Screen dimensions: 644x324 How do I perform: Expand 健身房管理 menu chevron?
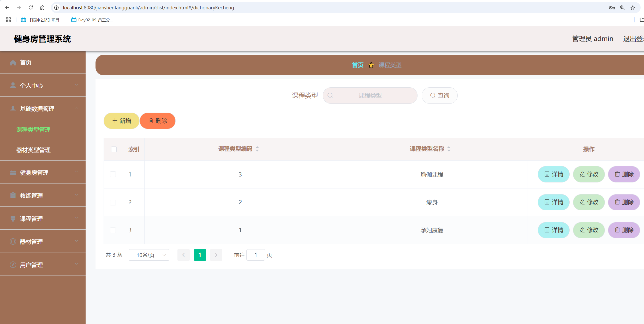click(x=76, y=172)
